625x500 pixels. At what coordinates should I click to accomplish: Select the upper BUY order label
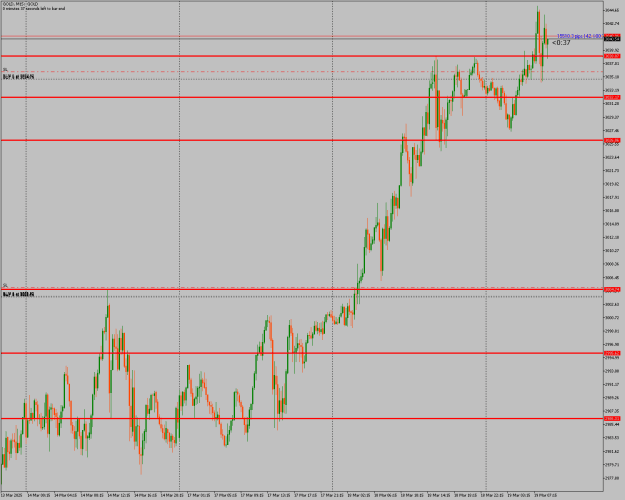18,77
